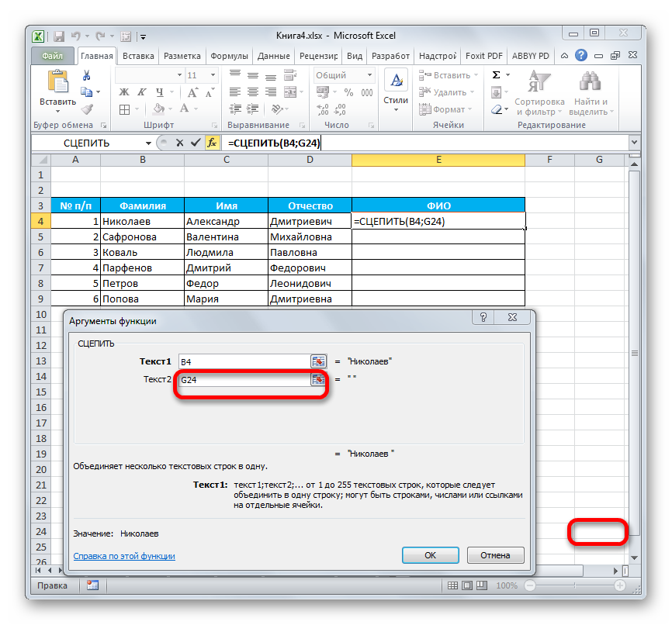
Task: Cancel formula entry with the X icon
Action: point(180,143)
